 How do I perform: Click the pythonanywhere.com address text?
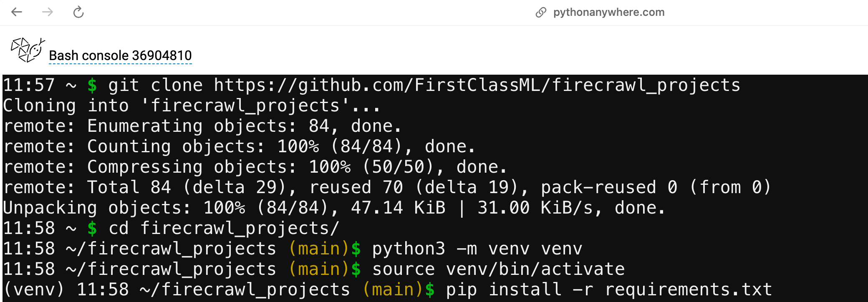click(608, 13)
